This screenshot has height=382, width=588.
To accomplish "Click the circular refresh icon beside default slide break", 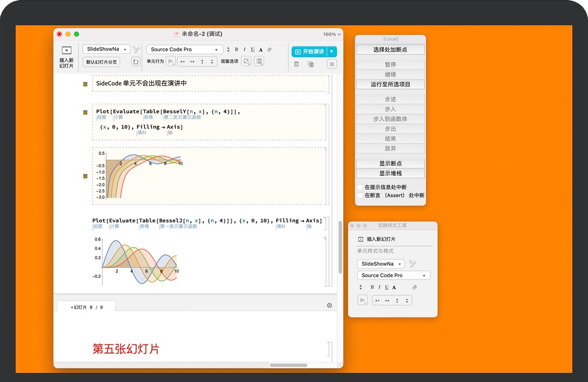I will pyautogui.click(x=136, y=61).
